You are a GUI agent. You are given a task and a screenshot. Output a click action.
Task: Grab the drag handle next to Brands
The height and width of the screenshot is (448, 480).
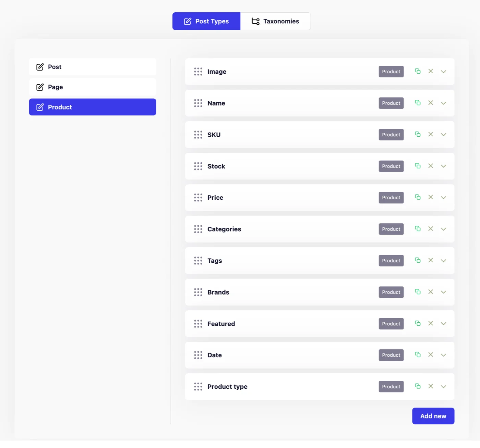tap(198, 292)
